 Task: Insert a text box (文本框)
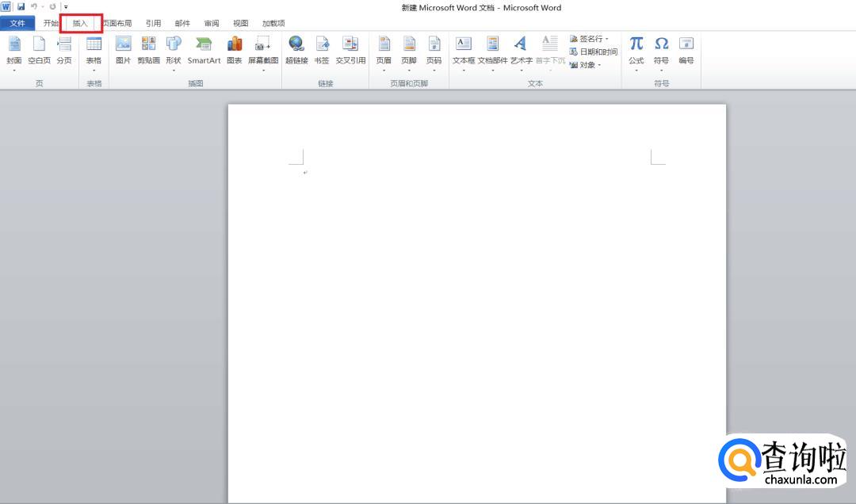[x=464, y=54]
